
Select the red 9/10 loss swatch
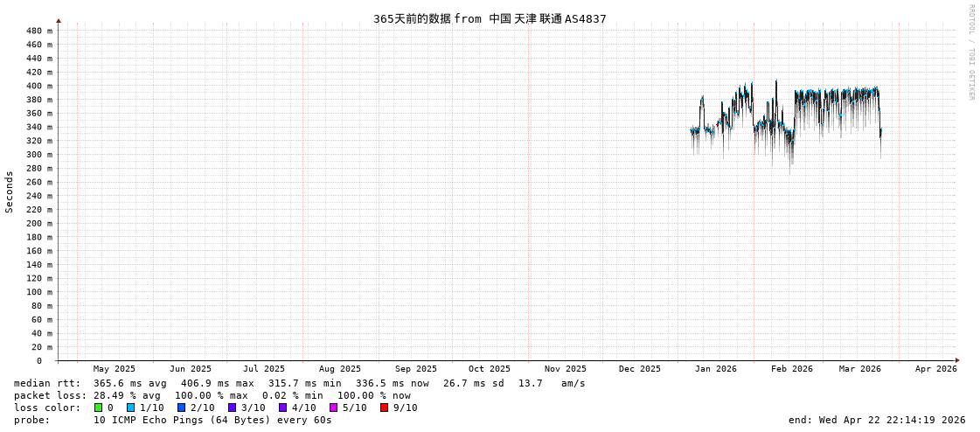coord(384,408)
